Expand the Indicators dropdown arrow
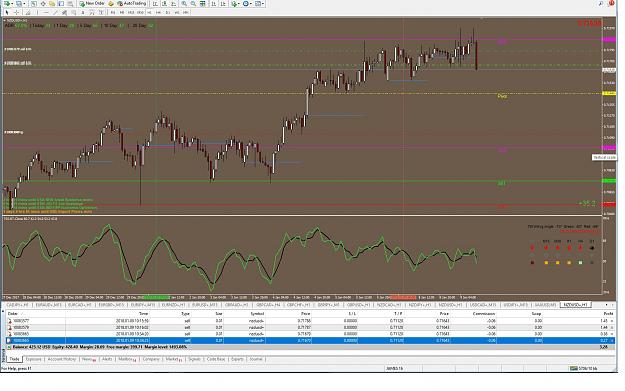 tap(239, 4)
